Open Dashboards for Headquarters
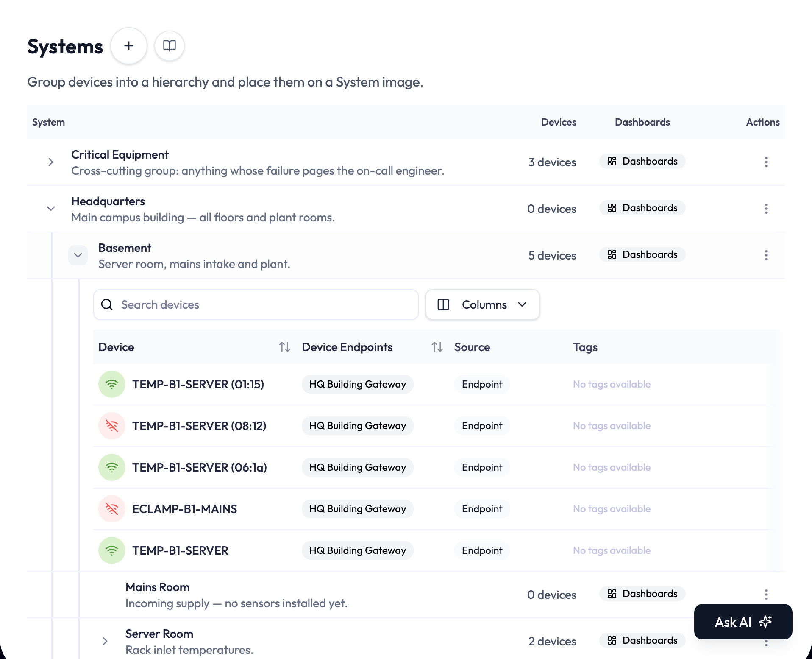Image resolution: width=812 pixels, height=659 pixels. click(x=642, y=208)
